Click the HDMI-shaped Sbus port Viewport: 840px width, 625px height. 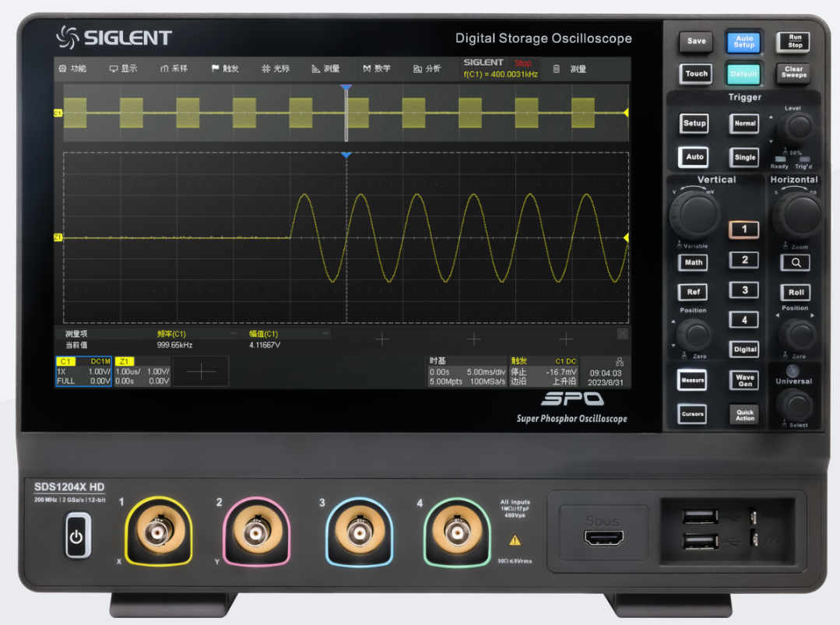coord(604,538)
